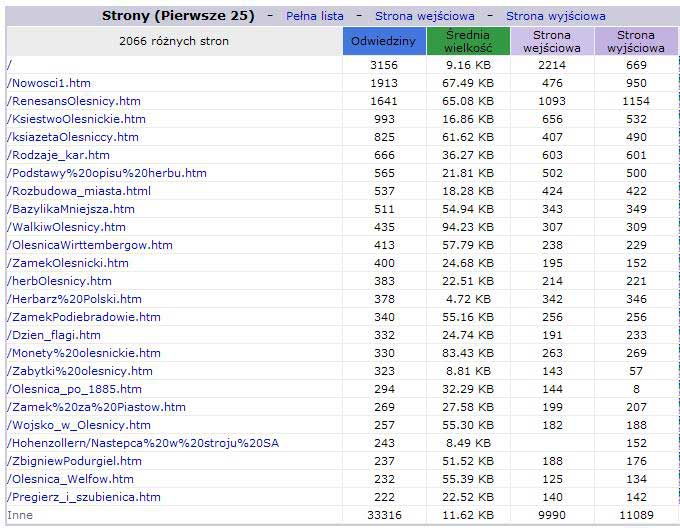Open the /KsiestwoOlesnickie.htm link
Screen dimensions: 680x531
[76, 119]
